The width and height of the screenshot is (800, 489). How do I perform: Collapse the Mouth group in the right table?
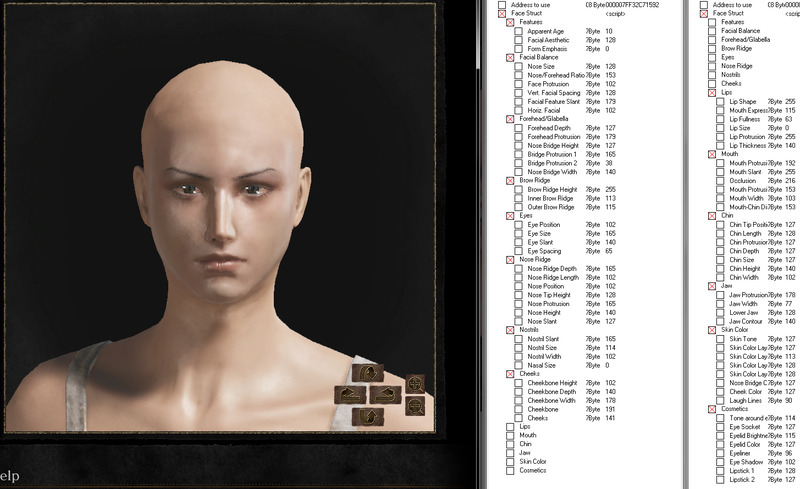point(712,154)
